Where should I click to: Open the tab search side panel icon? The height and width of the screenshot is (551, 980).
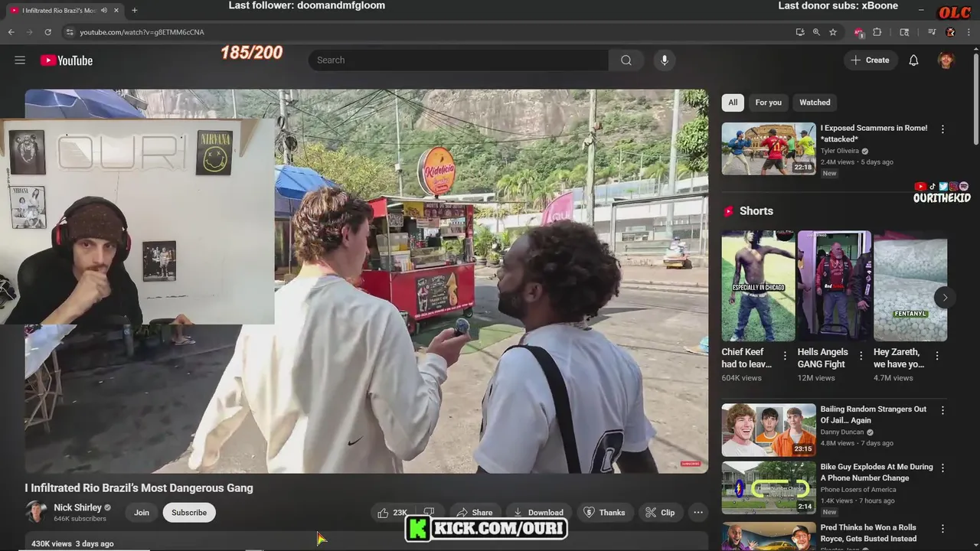[904, 32]
